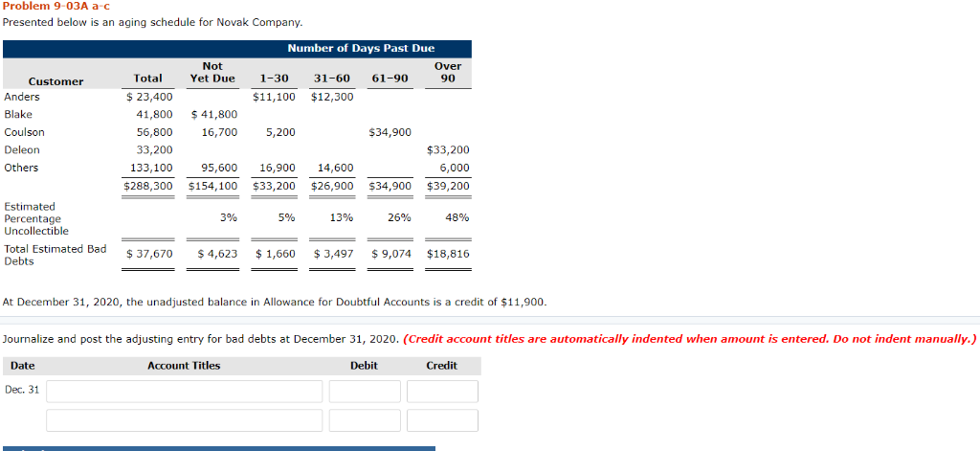Viewport: 980px width, 451px height.
Task: Click Coulson total 56,800
Action: (155, 132)
